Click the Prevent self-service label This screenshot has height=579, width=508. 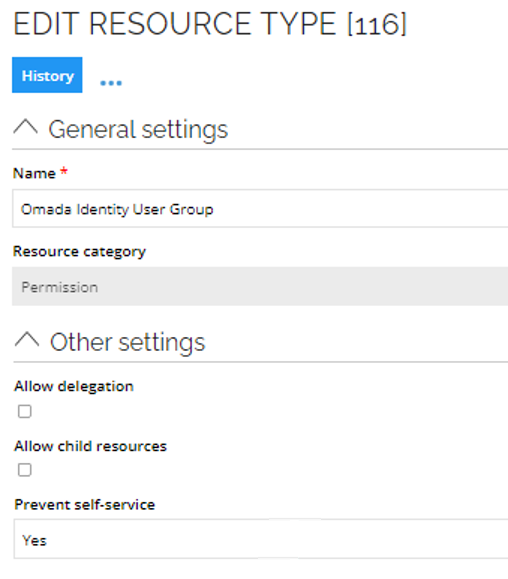point(85,505)
